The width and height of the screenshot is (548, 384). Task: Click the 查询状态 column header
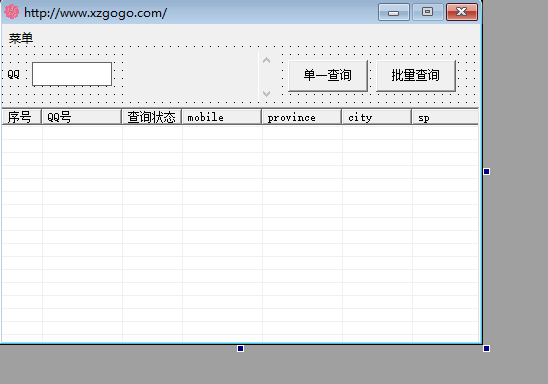click(152, 117)
